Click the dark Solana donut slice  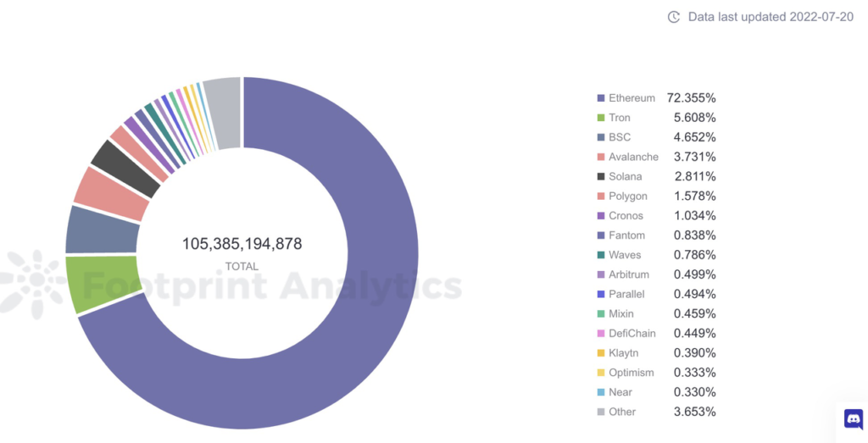(x=125, y=169)
